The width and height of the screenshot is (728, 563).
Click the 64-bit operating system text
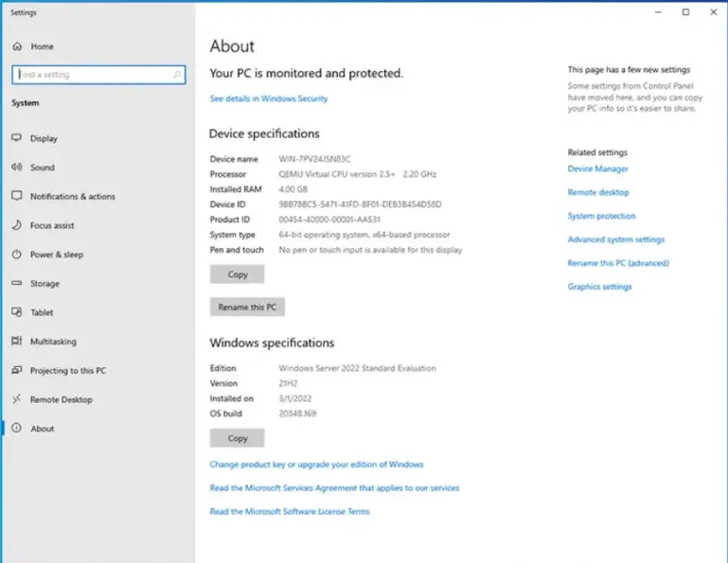pos(364,235)
